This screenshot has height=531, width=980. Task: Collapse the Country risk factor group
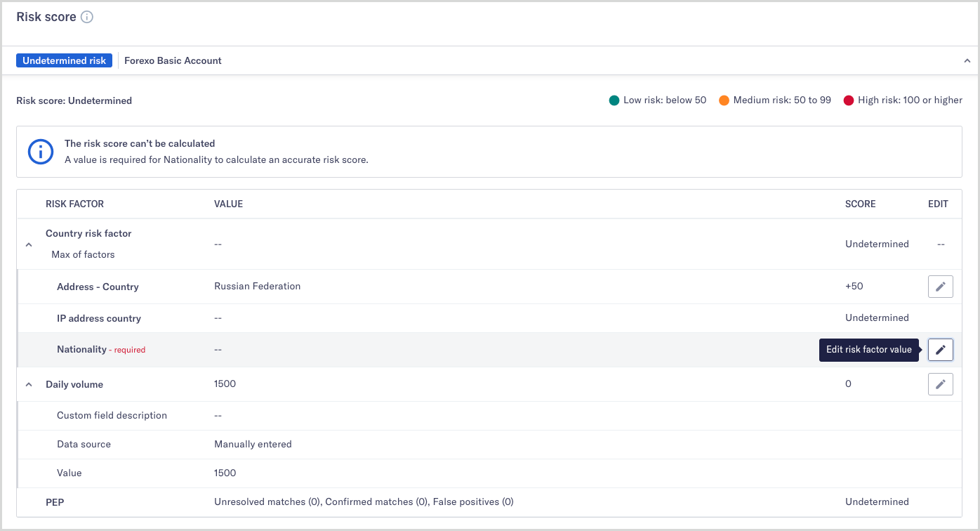(28, 244)
